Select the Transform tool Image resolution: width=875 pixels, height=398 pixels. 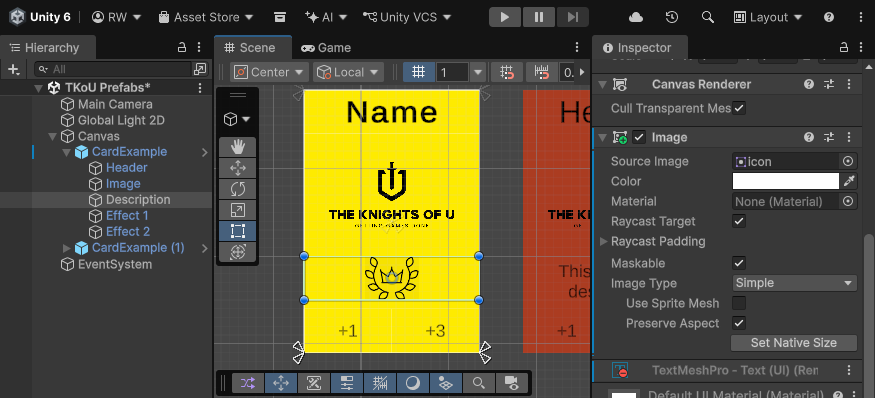pos(238,252)
